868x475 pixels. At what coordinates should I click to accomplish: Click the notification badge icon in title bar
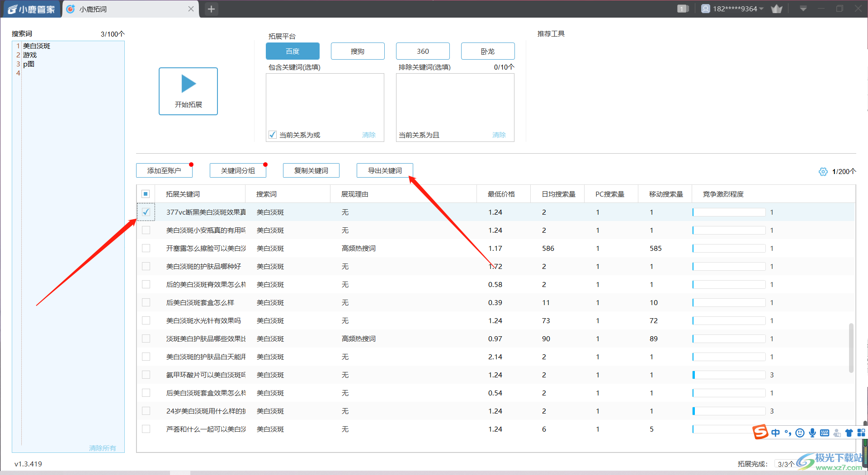(x=683, y=9)
